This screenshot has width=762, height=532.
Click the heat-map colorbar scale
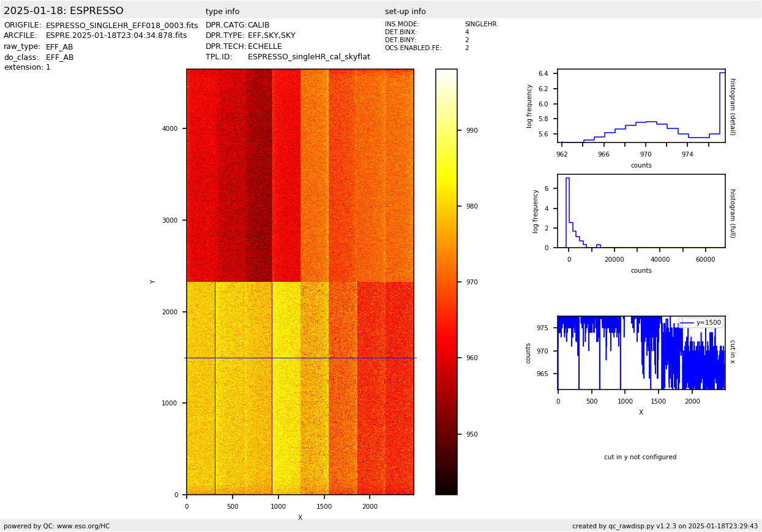[446, 282]
